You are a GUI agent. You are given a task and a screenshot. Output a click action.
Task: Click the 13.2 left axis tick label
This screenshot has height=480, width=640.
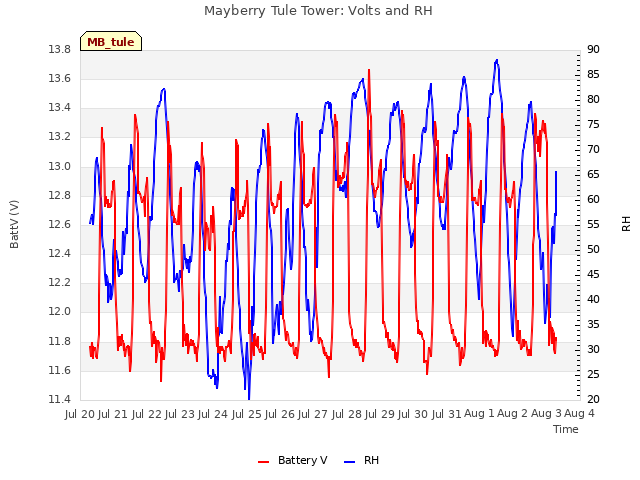click(x=60, y=137)
